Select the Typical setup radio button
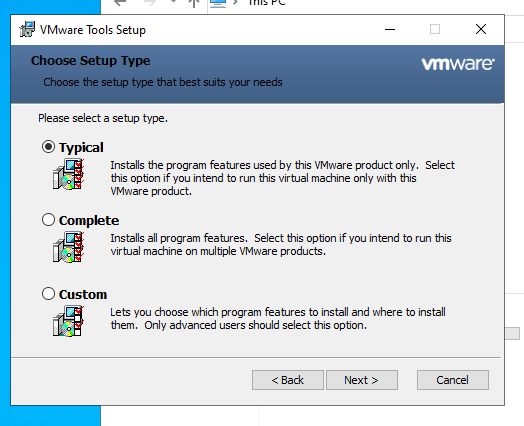This screenshot has height=426, width=524. [x=48, y=147]
